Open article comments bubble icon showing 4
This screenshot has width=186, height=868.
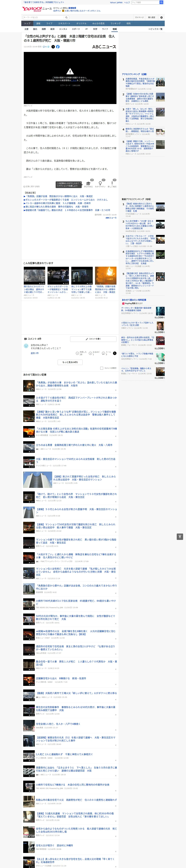tap(45, 47)
